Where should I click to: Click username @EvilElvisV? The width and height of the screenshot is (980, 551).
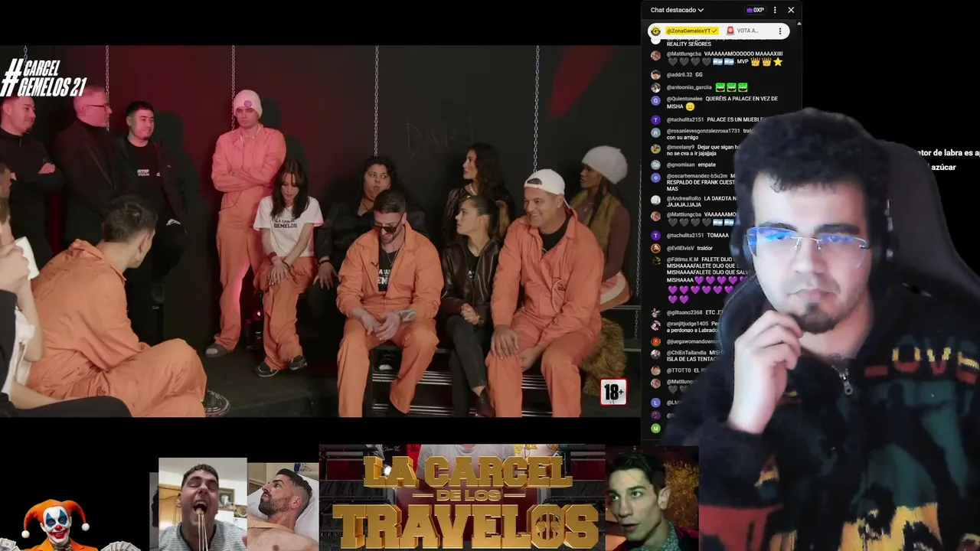click(x=680, y=248)
